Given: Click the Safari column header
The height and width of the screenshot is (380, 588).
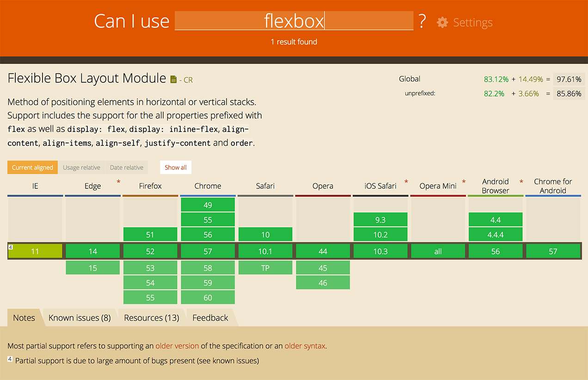Looking at the screenshot, I should (265, 186).
